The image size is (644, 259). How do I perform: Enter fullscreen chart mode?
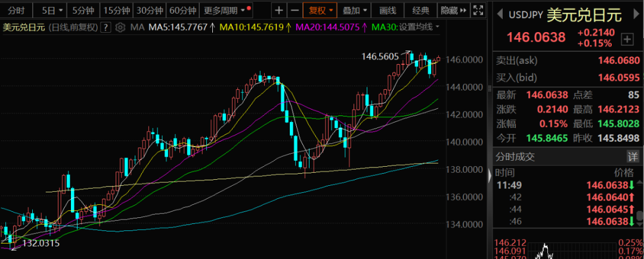coord(478,10)
